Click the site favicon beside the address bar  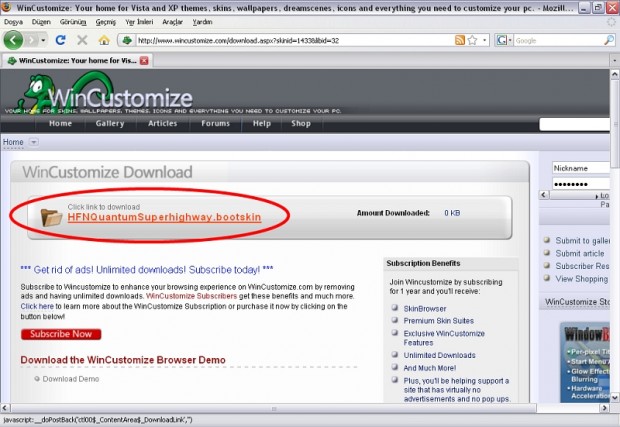tap(127, 40)
